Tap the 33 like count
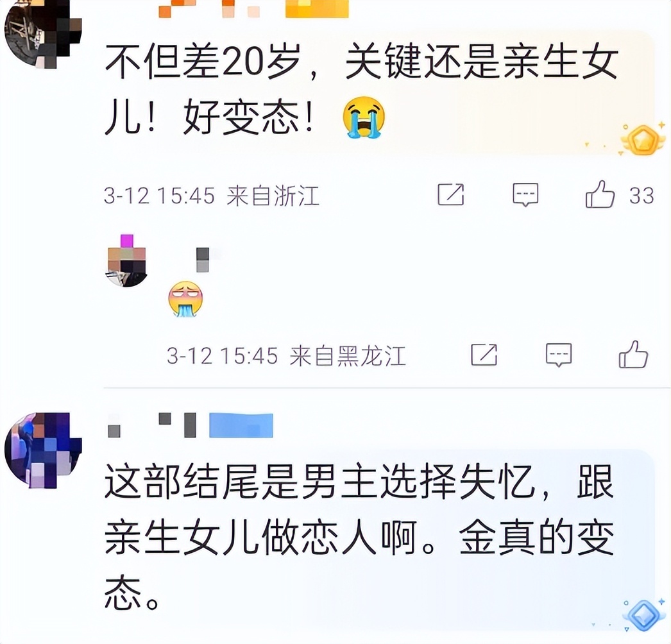This screenshot has height=644, width=671. pyautogui.click(x=641, y=196)
